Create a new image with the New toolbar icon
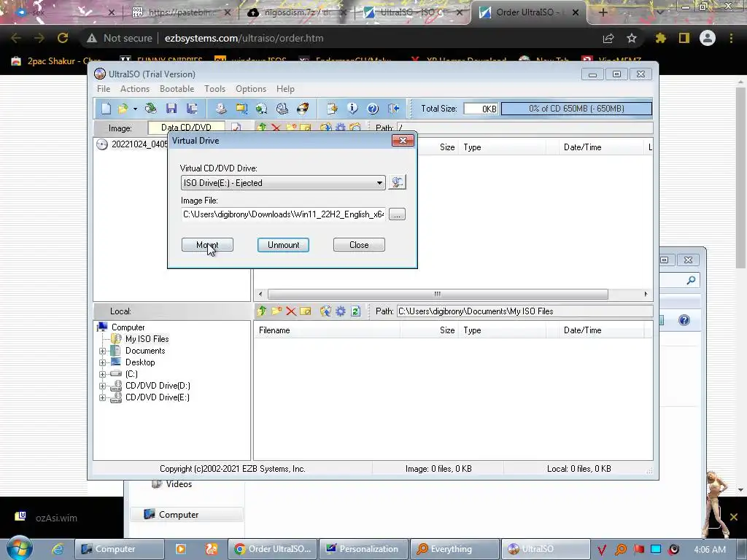 pyautogui.click(x=106, y=109)
